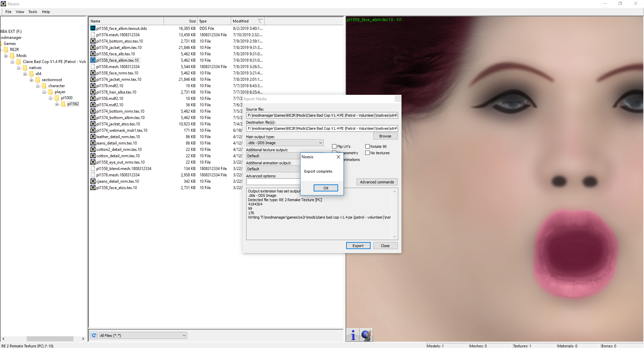The width and height of the screenshot is (644, 348).
Task: Click the natives folder icon
Action: 25,68
